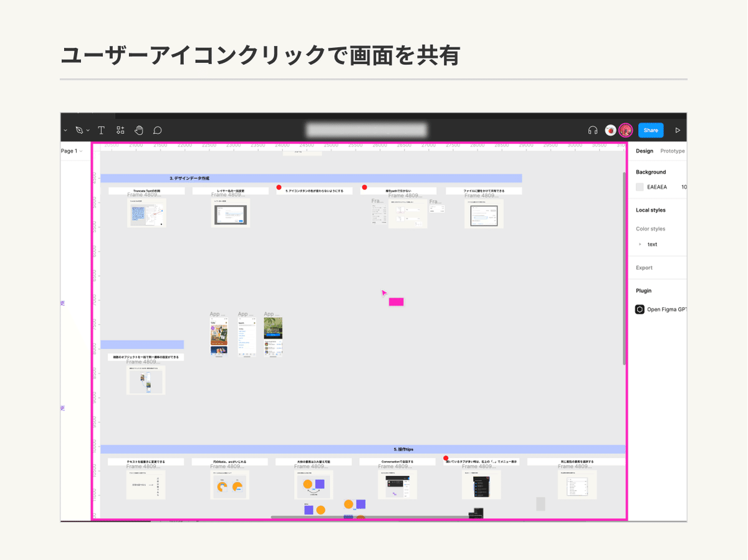Click the 'Conversationで会話する' title label

tap(397, 462)
